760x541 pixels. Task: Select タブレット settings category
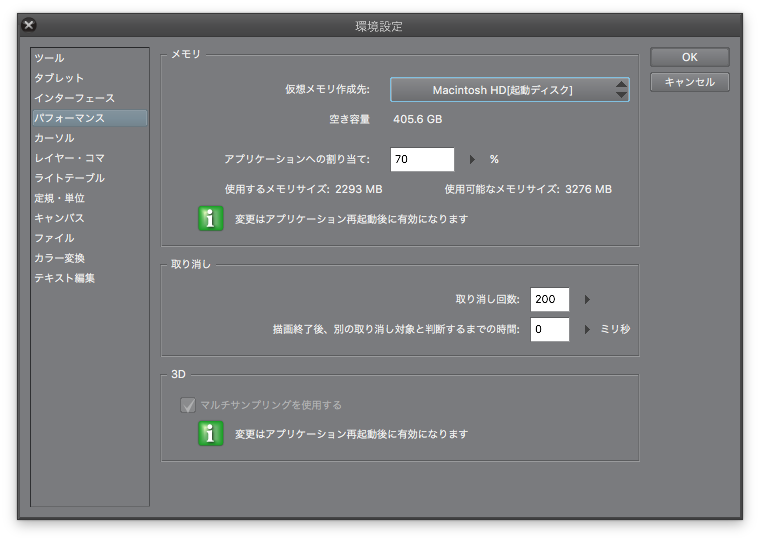tap(59, 78)
